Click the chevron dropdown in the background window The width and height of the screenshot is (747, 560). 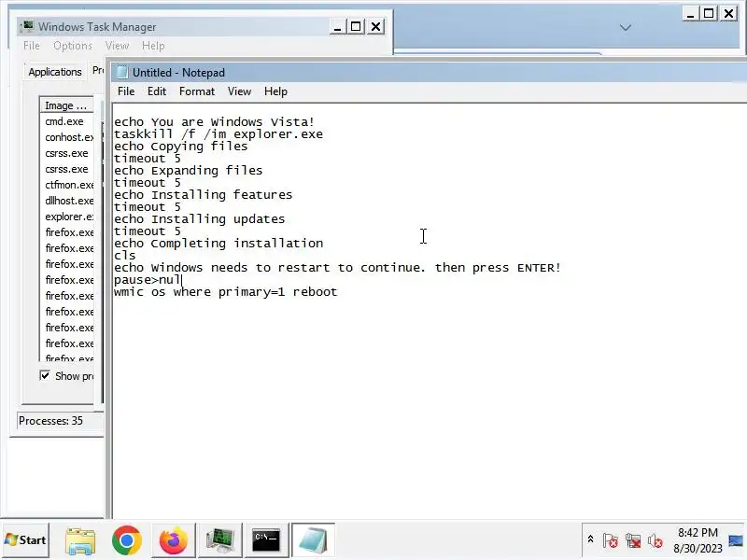tap(626, 28)
